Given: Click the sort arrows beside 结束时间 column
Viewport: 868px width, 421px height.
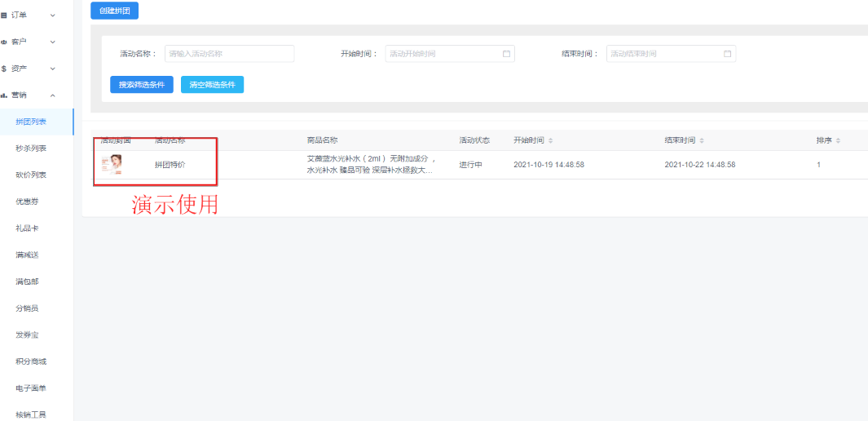Looking at the screenshot, I should click(x=702, y=141).
